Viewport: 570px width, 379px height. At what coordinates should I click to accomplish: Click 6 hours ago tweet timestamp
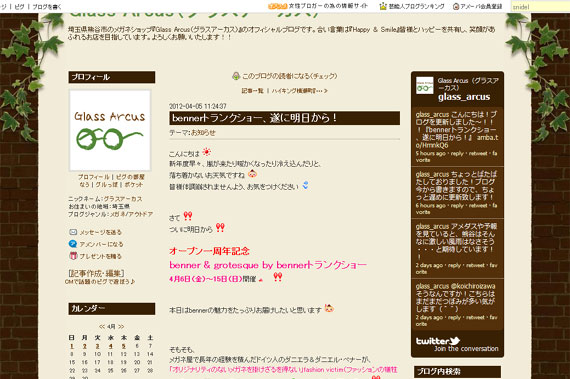(430, 206)
